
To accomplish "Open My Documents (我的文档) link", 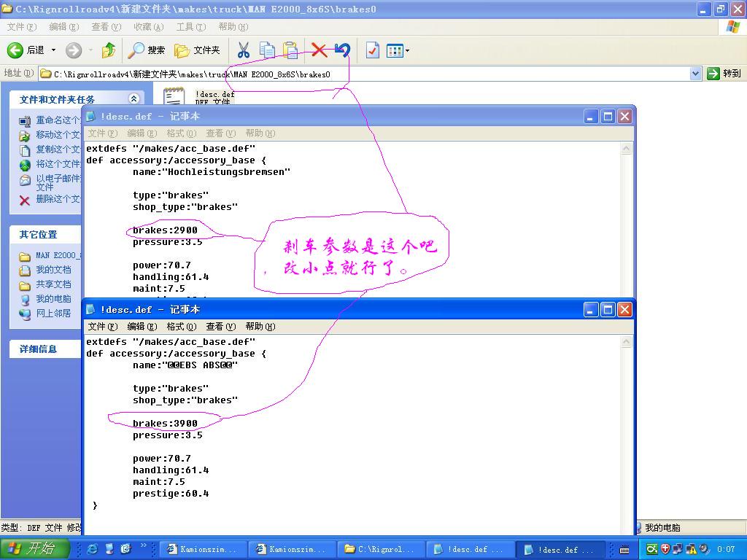I will 53,270.
